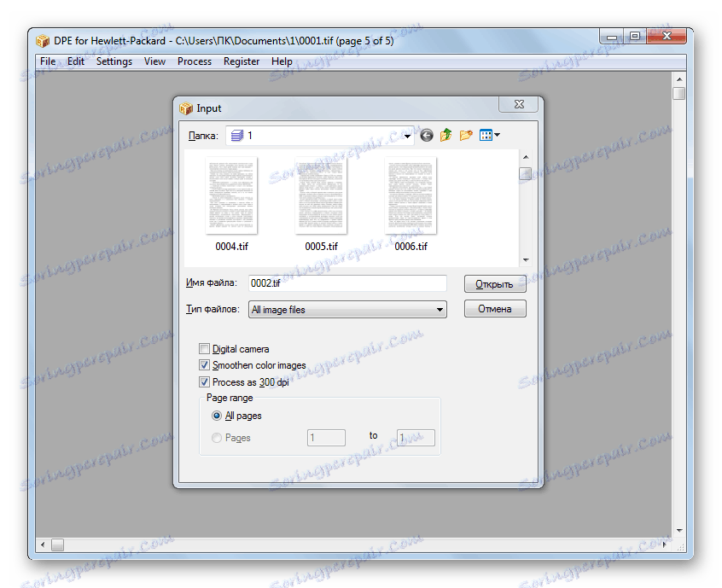Screen dimensions: 722x588
Task: Open the File menu
Action: 48,61
